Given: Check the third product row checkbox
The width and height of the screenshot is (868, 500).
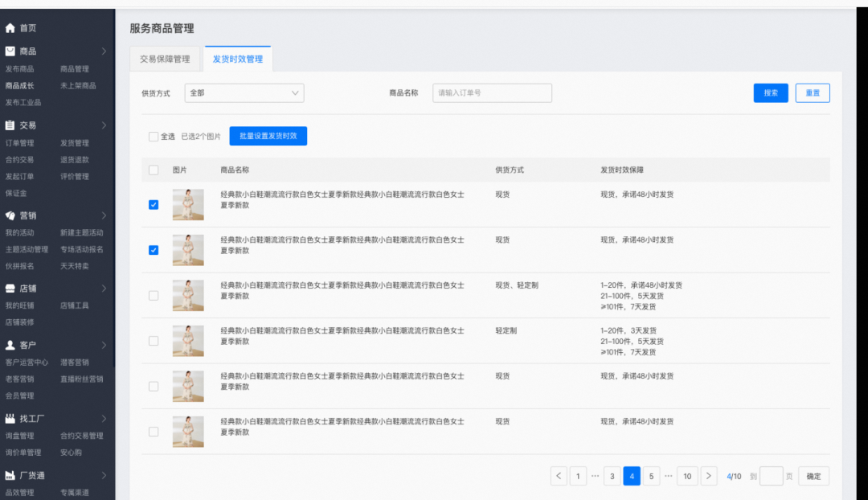Looking at the screenshot, I should [x=154, y=296].
